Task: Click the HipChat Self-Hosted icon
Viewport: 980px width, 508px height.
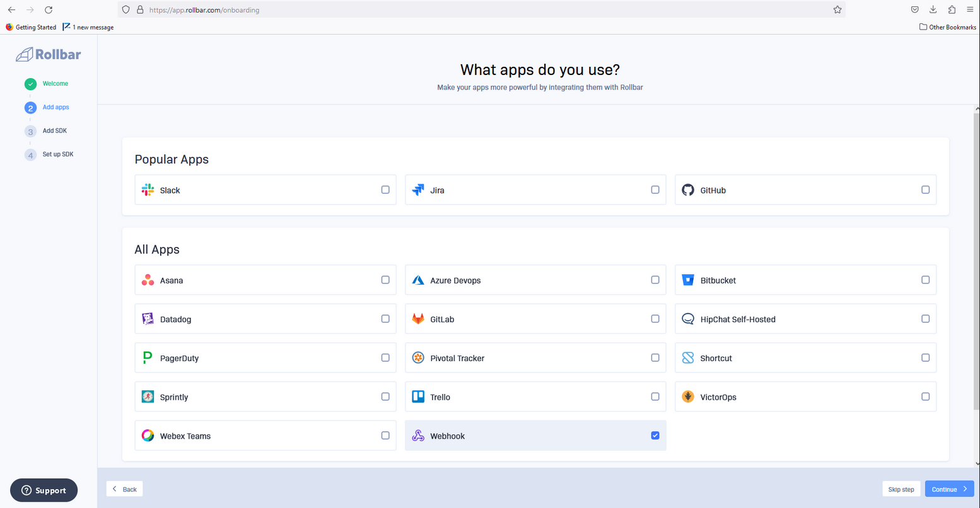Action: 688,319
